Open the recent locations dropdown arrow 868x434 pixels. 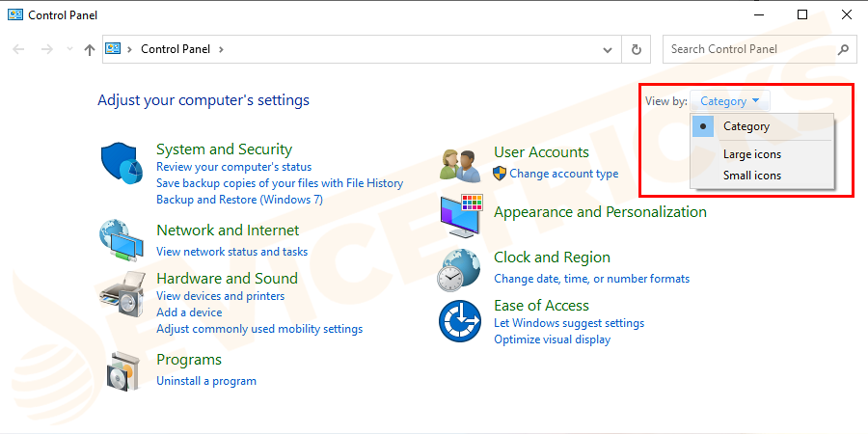69,49
